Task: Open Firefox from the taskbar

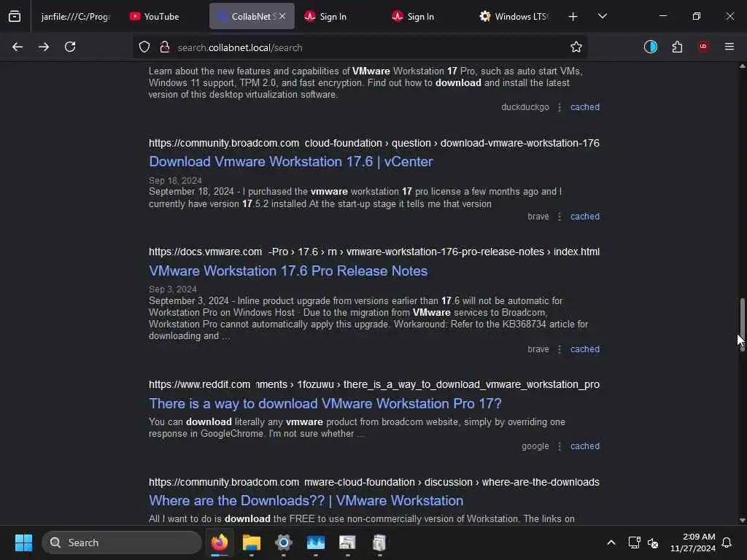Action: [220, 542]
